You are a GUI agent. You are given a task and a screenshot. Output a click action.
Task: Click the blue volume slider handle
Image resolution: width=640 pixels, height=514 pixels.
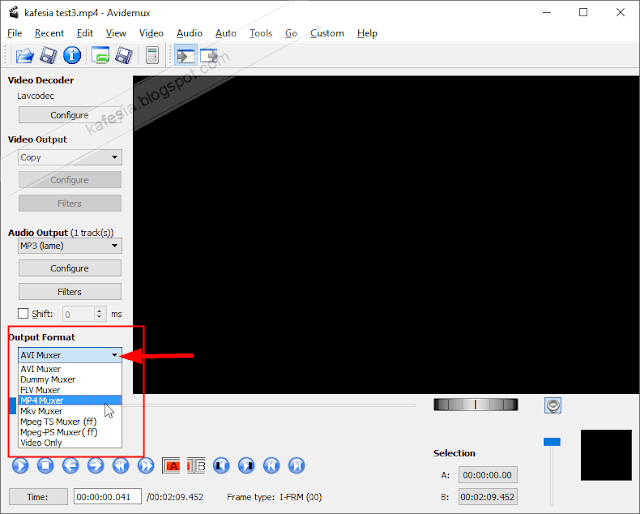pyautogui.click(x=552, y=442)
